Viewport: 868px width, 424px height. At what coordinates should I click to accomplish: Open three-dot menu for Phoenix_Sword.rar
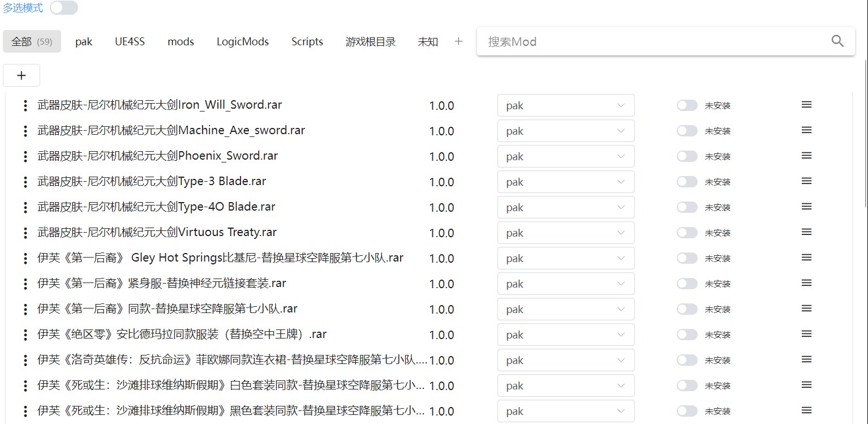pyautogui.click(x=25, y=157)
